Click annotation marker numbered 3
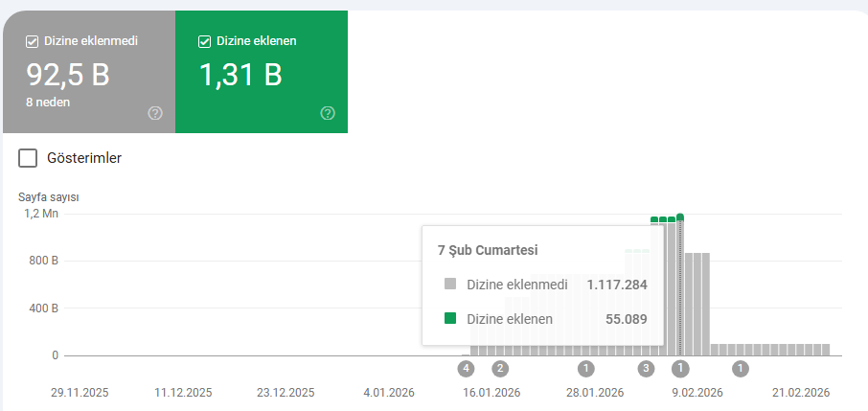868x411 pixels. pyautogui.click(x=647, y=368)
